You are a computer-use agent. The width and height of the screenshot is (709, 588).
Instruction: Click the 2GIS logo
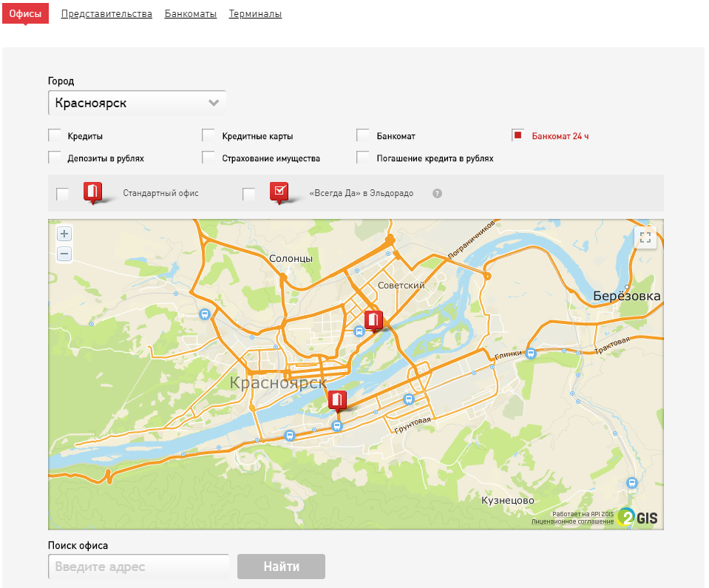(x=637, y=517)
